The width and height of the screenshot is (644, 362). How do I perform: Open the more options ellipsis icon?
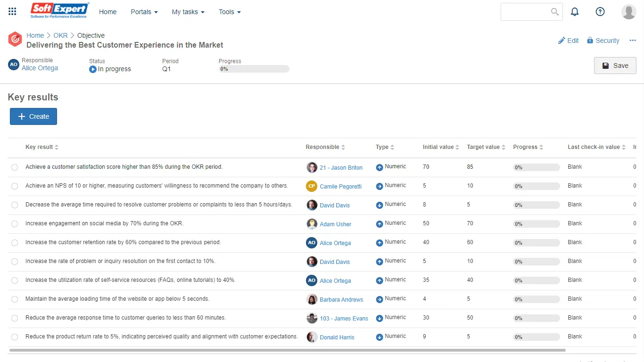pyautogui.click(x=633, y=41)
